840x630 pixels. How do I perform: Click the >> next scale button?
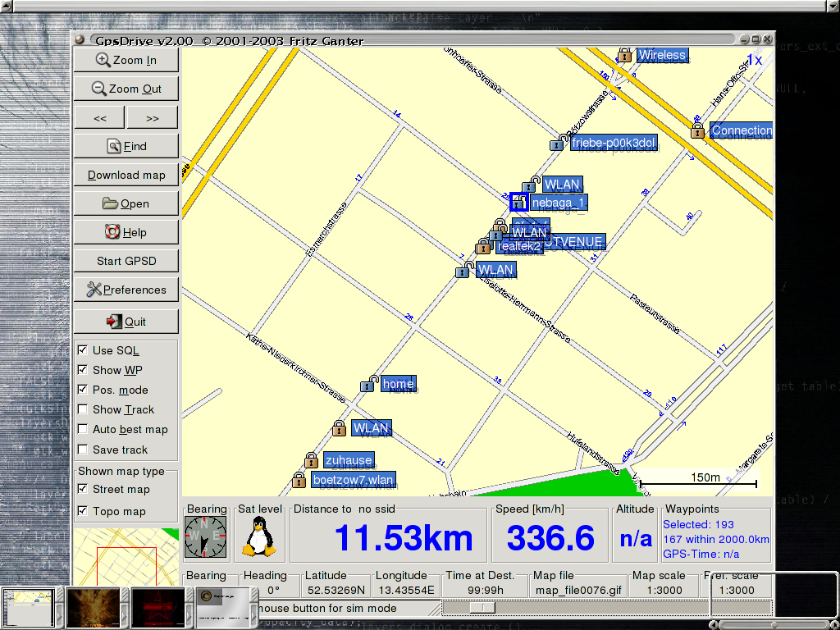(152, 118)
